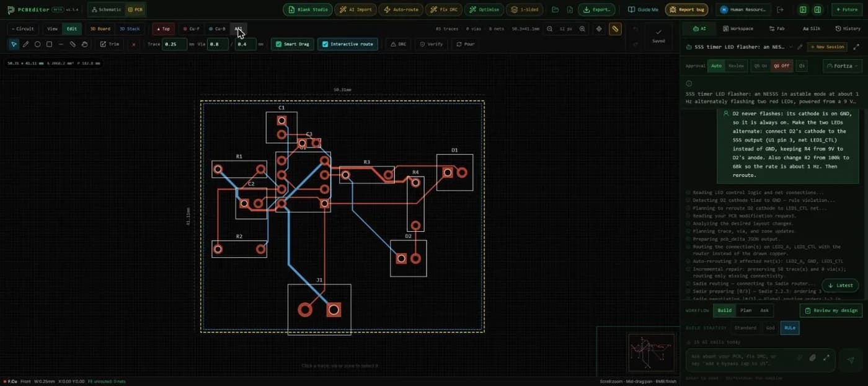This screenshot has height=386, width=868.
Task: Open the Fortza model dropdown
Action: [842, 66]
